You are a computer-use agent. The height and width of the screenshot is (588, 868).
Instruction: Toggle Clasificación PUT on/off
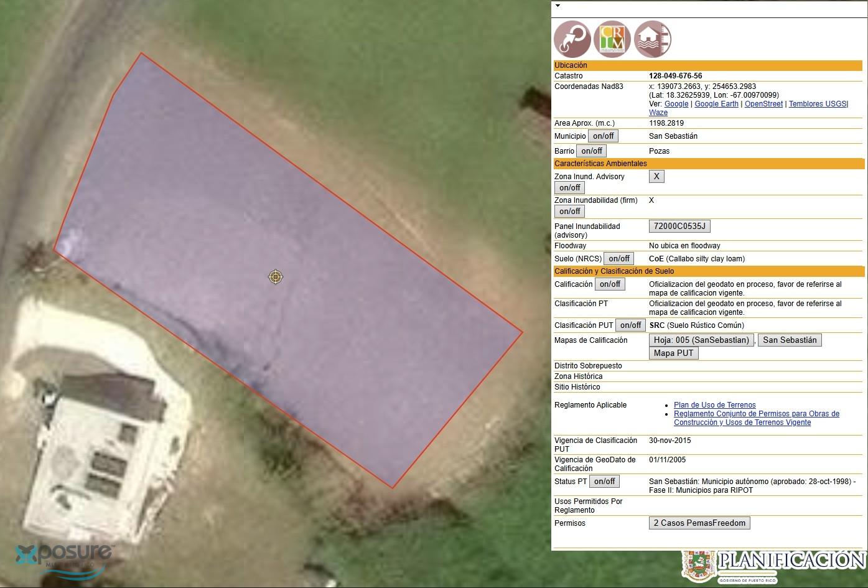(x=630, y=325)
